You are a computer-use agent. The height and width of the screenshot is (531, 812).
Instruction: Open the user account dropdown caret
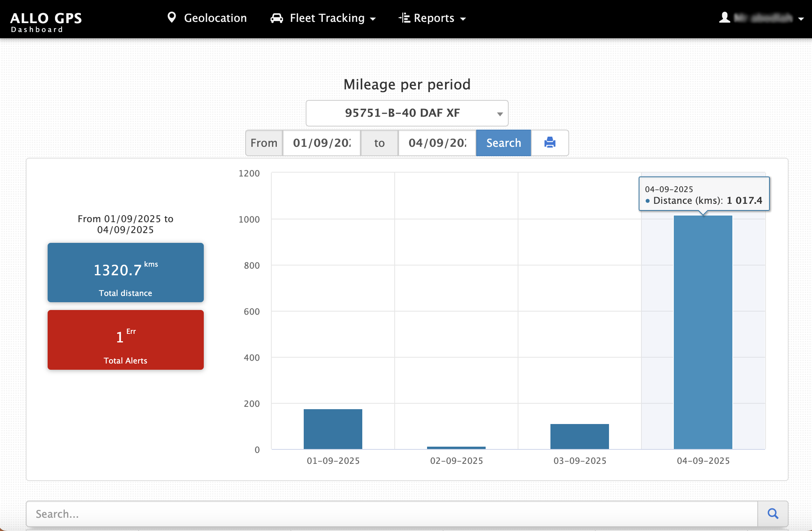[801, 19]
